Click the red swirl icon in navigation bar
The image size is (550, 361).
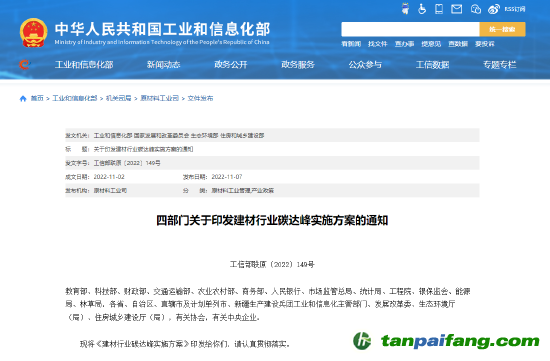point(25,65)
